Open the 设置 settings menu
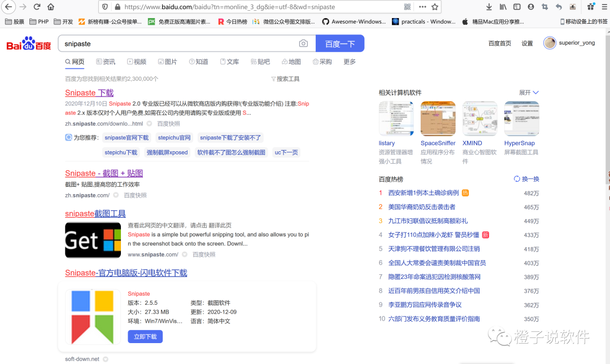This screenshot has width=610, height=364. (x=527, y=43)
